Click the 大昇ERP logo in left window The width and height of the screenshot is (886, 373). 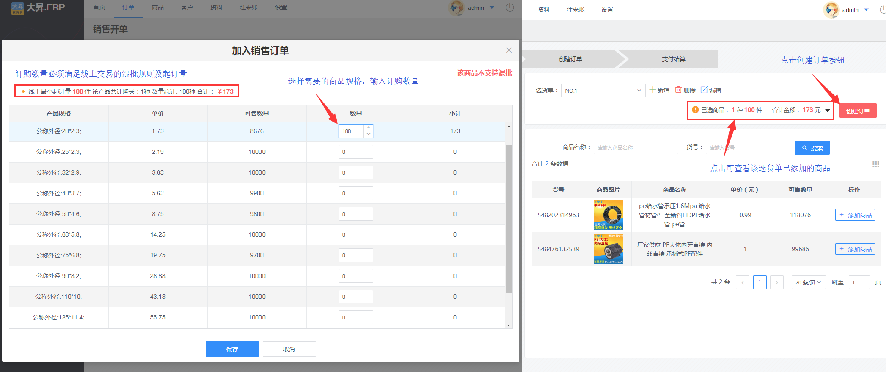(39, 8)
